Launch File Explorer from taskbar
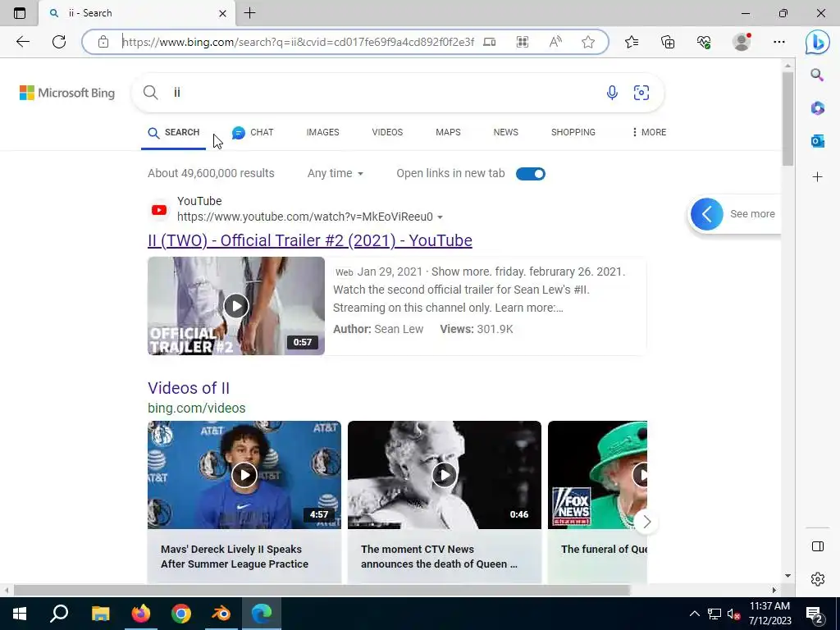The image size is (840, 630). point(100,614)
